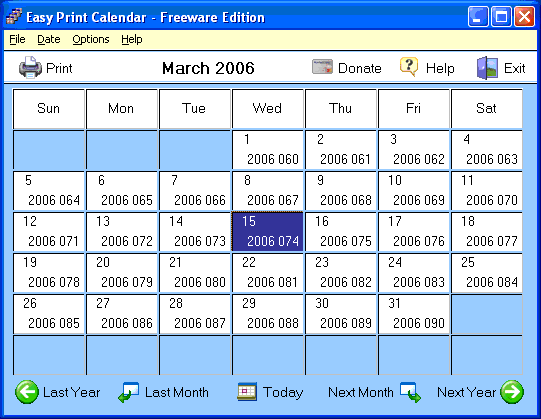
Task: Click the app icon in the title bar
Action: 14,17
